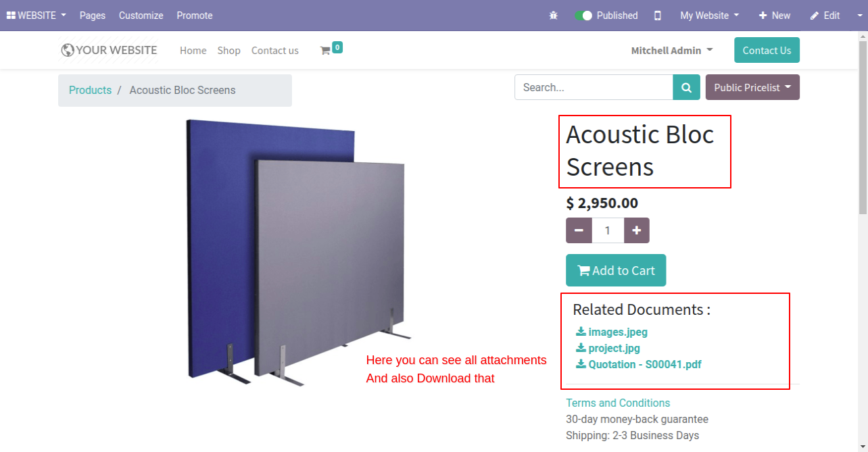This screenshot has height=452, width=868.
Task: Click the 30-day money-back guarantee text
Action: click(x=637, y=419)
